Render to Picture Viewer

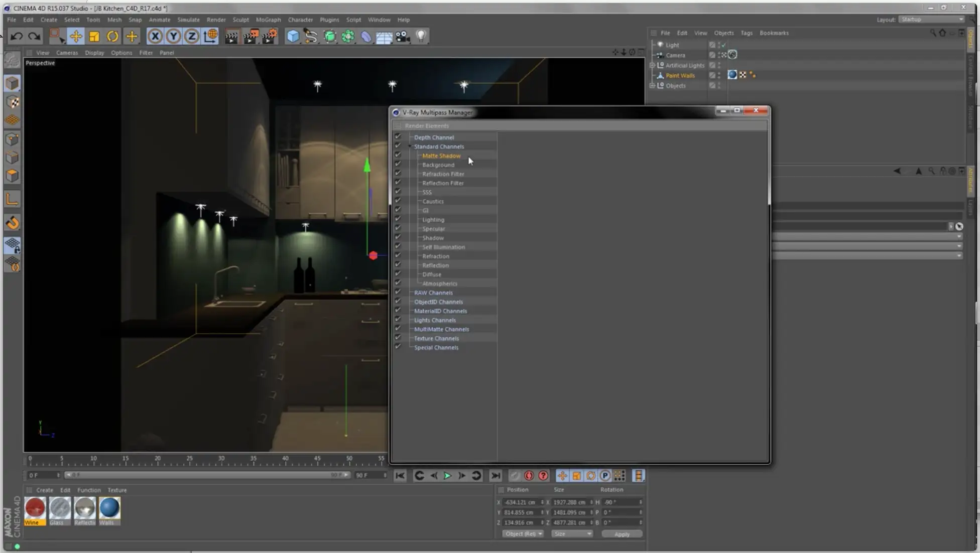(251, 36)
